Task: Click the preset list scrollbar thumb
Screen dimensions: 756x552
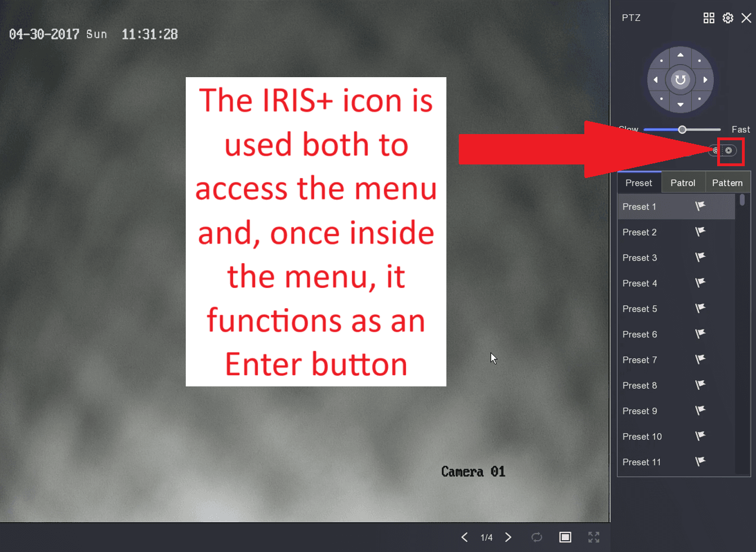Action: [742, 200]
